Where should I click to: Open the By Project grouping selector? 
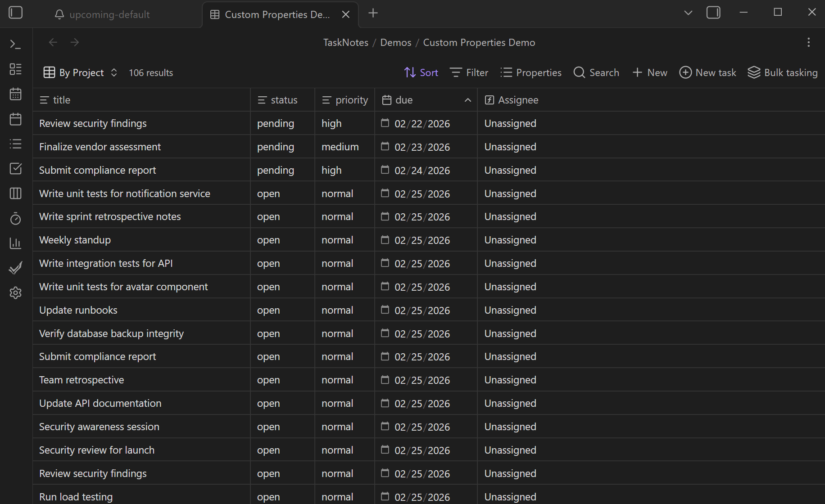pyautogui.click(x=80, y=72)
